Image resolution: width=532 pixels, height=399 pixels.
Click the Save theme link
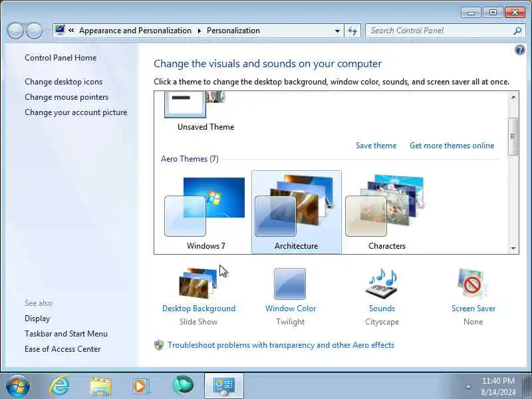pyautogui.click(x=376, y=146)
